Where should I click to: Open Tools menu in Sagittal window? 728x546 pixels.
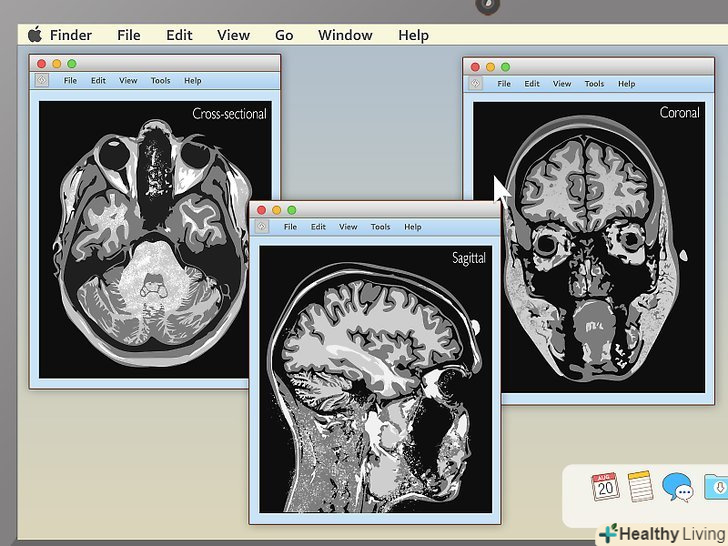[380, 227]
